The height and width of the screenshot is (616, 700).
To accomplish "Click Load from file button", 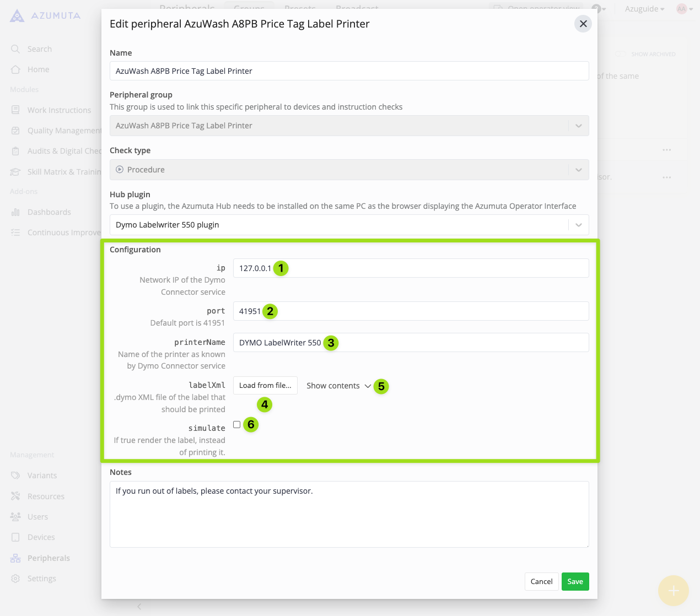I will click(x=265, y=386).
